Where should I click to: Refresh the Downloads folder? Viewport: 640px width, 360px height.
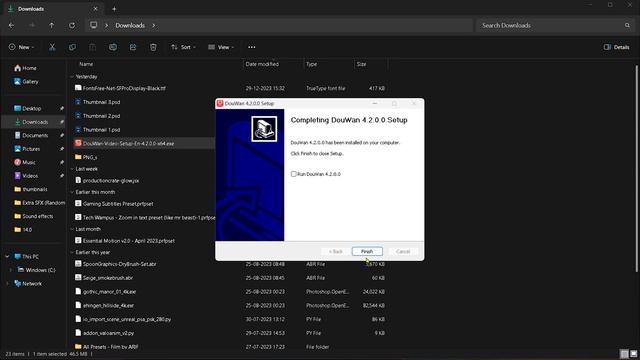(x=72, y=25)
